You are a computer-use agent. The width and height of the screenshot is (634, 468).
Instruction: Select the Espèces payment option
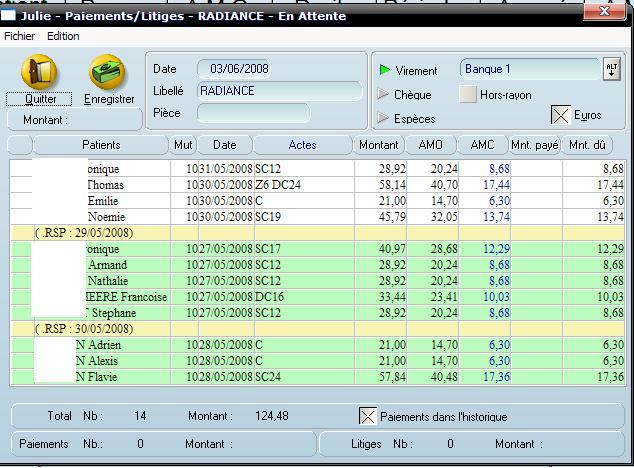tap(385, 119)
